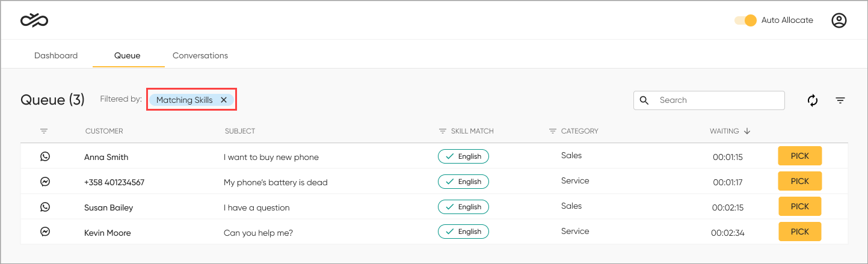868x264 pixels.
Task: Pick Anna Smith's conversation
Action: (800, 156)
